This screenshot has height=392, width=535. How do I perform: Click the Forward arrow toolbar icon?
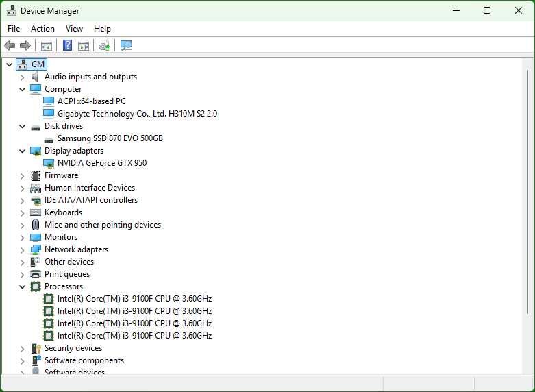[x=25, y=45]
